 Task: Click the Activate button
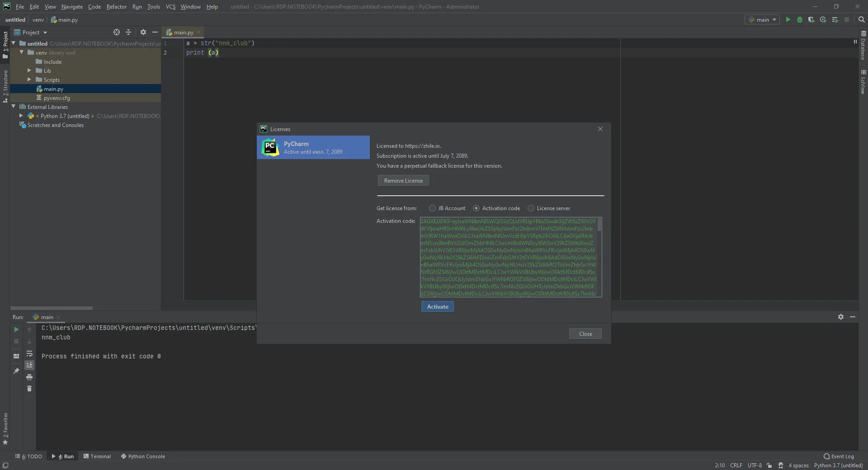[438, 306]
